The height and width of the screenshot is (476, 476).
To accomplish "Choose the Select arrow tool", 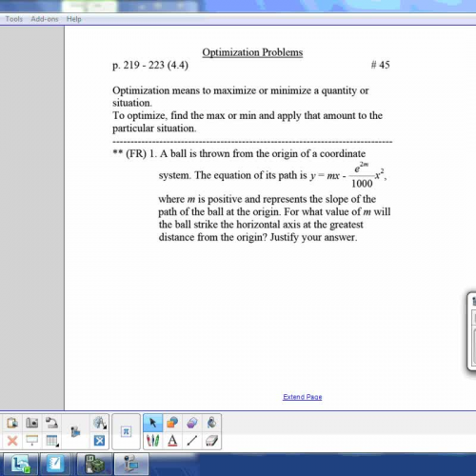I will point(153,423).
